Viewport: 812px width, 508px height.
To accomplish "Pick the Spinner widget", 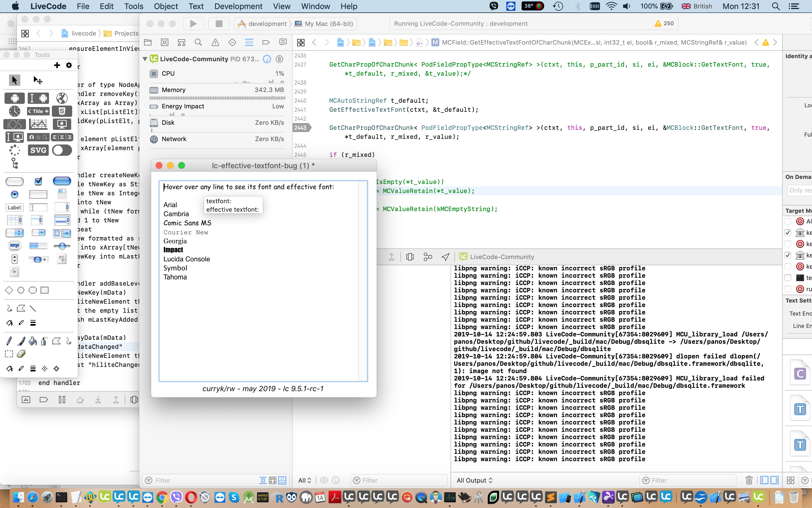I will pyautogui.click(x=14, y=150).
